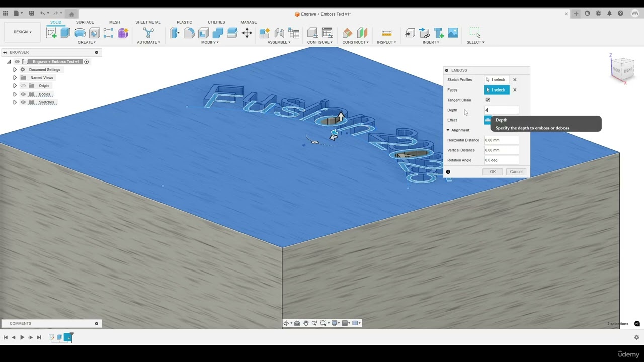Select the Rectangular Pattern tool

(x=108, y=33)
